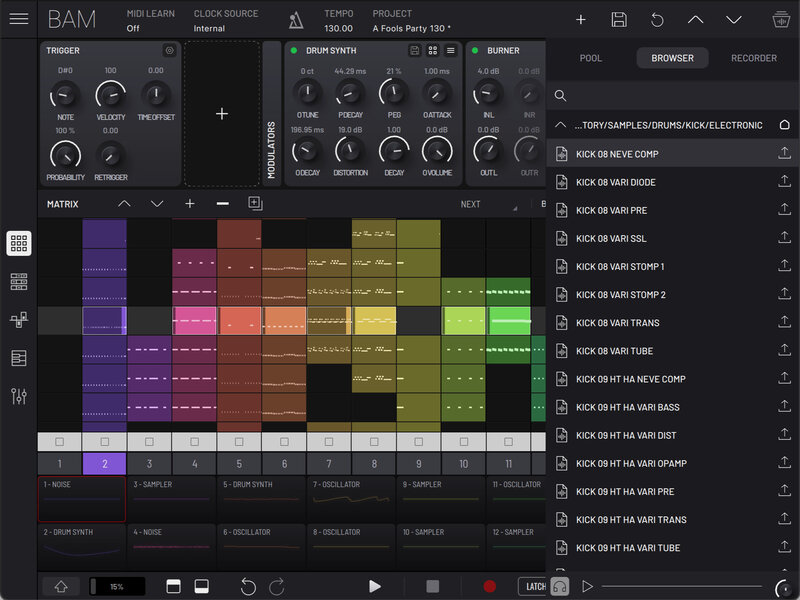The height and width of the screenshot is (600, 800).
Task: Collapse the KICK/ELECTRONIC folder path chevron
Action: coord(559,125)
